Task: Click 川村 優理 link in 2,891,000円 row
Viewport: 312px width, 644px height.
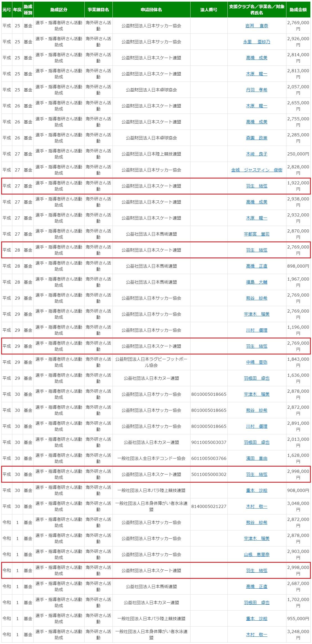Action: pyautogui.click(x=257, y=426)
